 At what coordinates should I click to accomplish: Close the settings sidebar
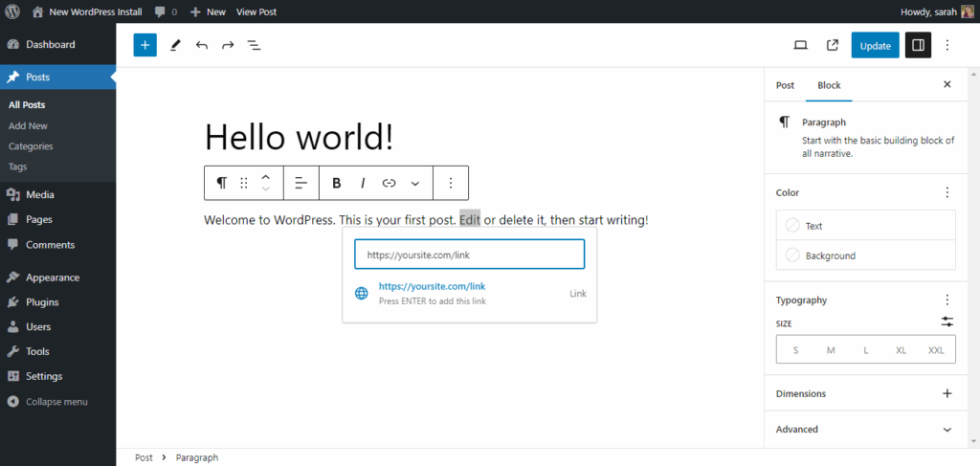[x=947, y=84]
